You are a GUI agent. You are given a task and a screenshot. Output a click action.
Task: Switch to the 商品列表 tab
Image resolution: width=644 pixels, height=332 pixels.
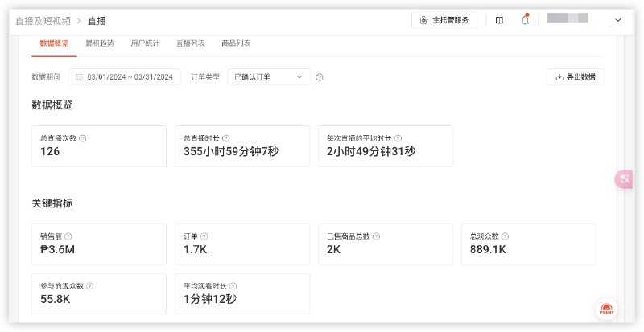pyautogui.click(x=236, y=43)
